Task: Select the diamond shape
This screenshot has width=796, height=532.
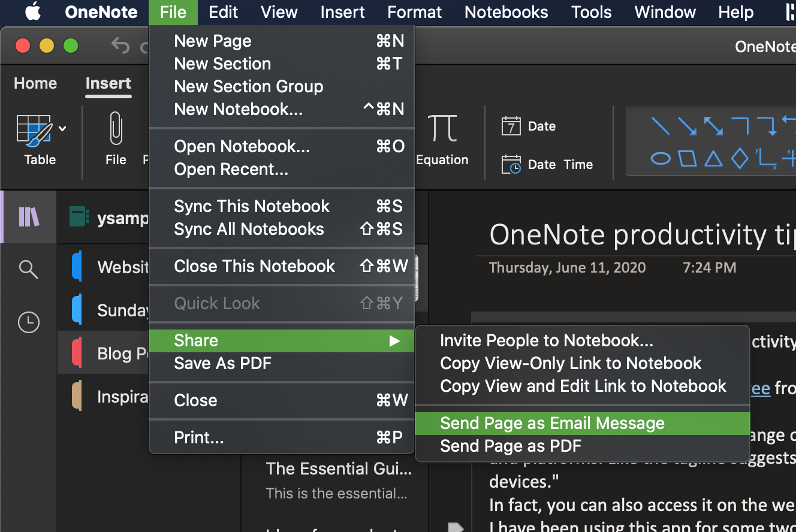Action: 740,159
